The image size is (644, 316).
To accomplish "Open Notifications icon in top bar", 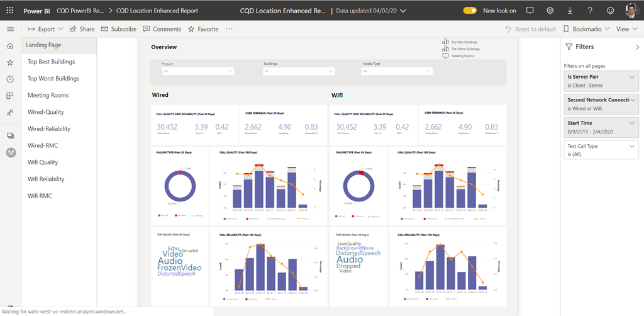I will coord(530,11).
